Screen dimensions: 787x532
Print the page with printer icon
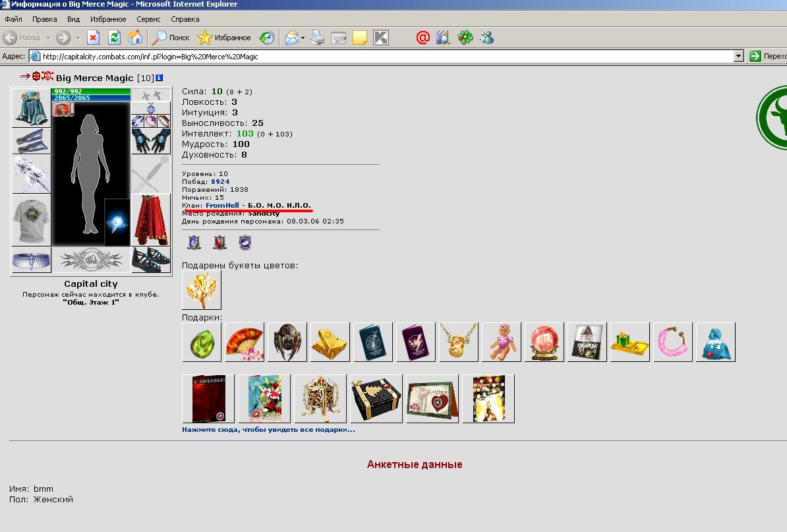coord(317,38)
